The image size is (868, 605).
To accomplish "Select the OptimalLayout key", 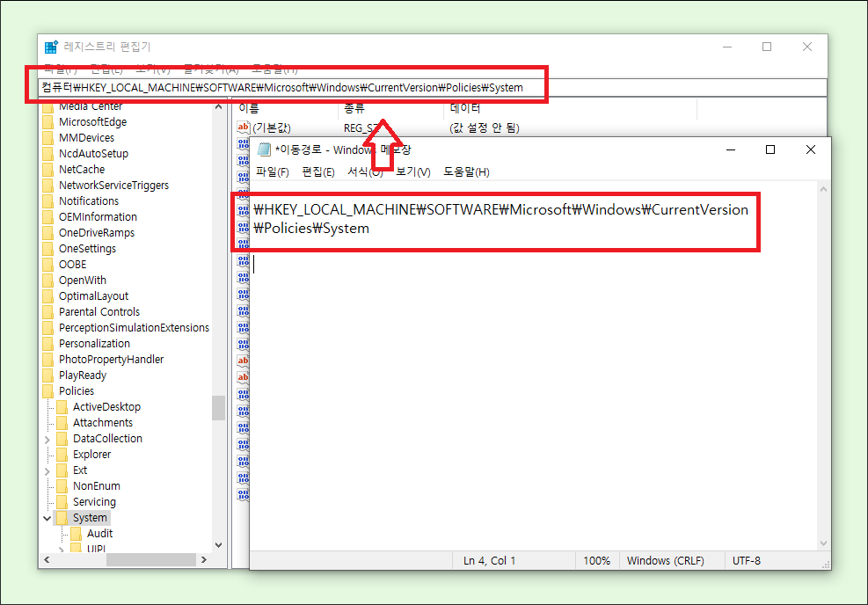I will point(93,296).
